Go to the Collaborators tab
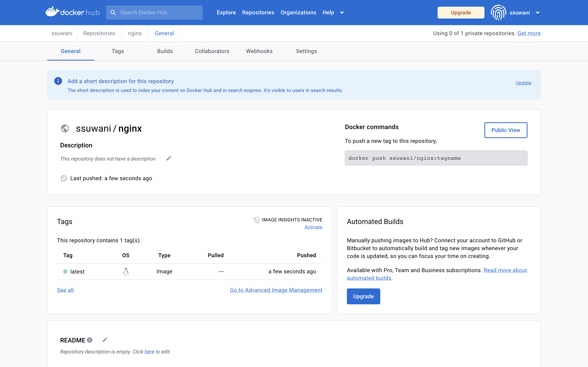588x367 pixels. coord(212,51)
